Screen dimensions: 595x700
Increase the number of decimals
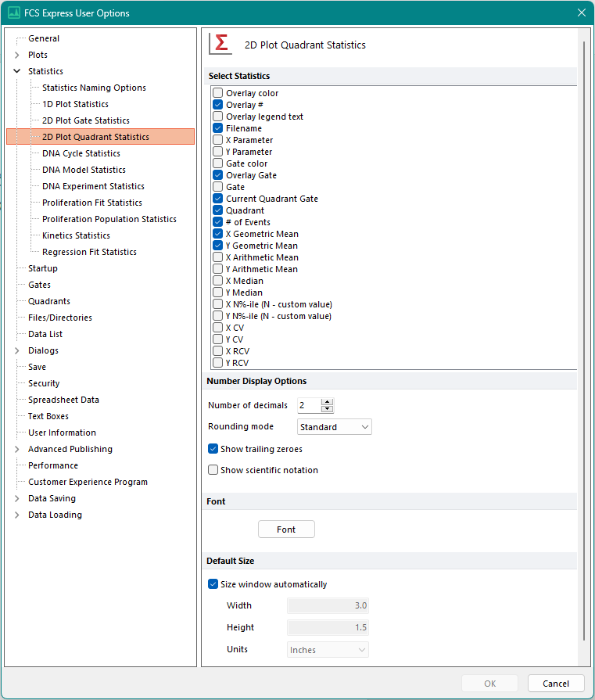pos(327,402)
